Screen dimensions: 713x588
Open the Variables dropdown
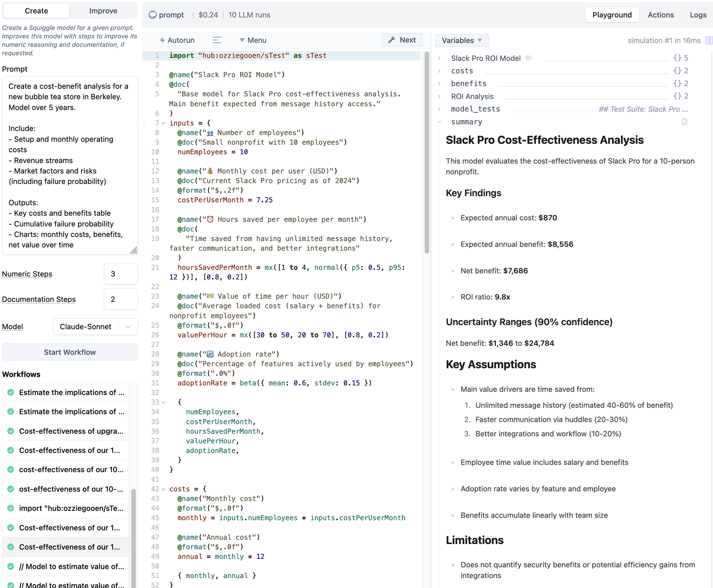pos(462,40)
